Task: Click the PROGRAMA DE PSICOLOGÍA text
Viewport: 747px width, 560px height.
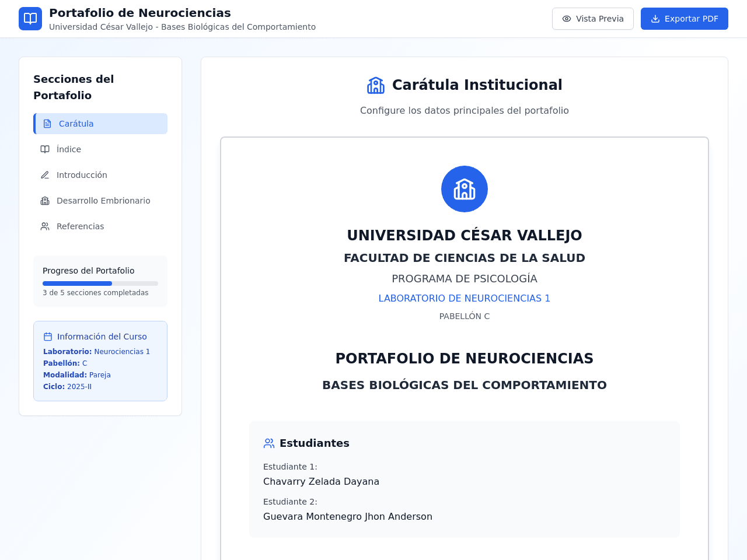Action: tap(465, 279)
